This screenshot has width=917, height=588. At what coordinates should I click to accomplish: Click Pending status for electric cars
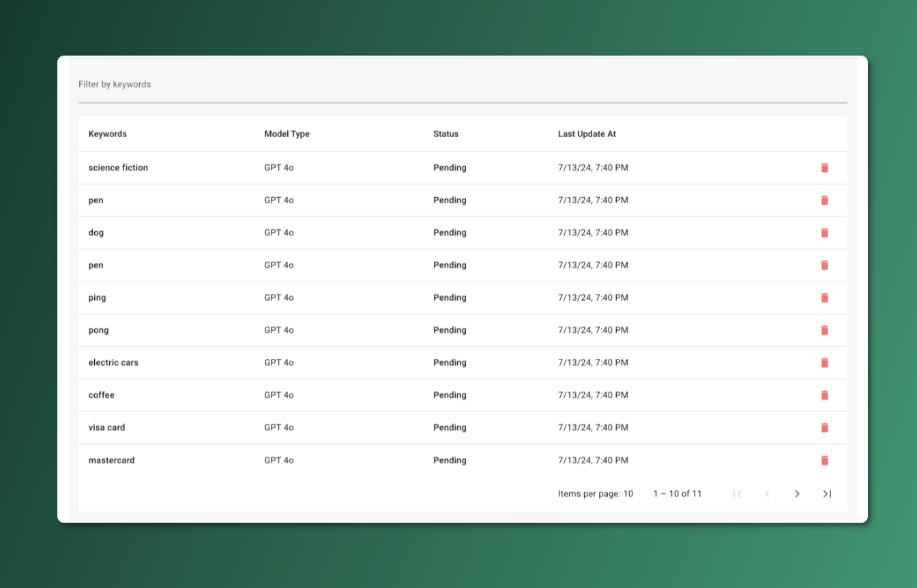pos(450,363)
